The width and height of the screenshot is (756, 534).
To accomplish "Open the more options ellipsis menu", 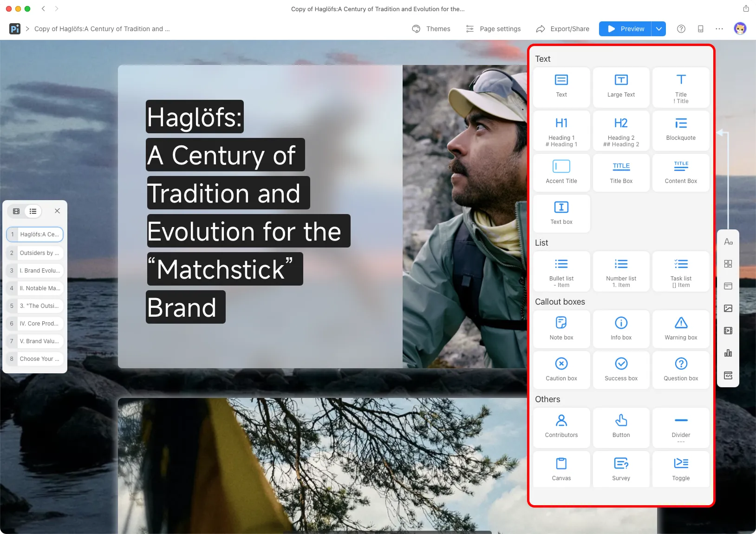I will (719, 29).
